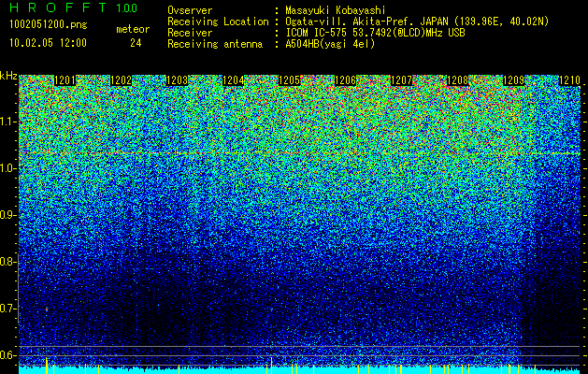
Task: Click the Ovserver label
Action: pyautogui.click(x=190, y=10)
